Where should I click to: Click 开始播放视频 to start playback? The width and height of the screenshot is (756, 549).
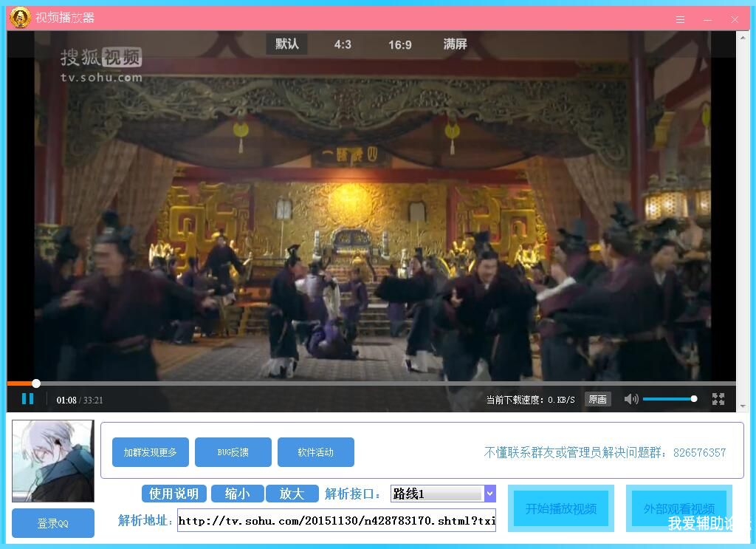click(561, 508)
